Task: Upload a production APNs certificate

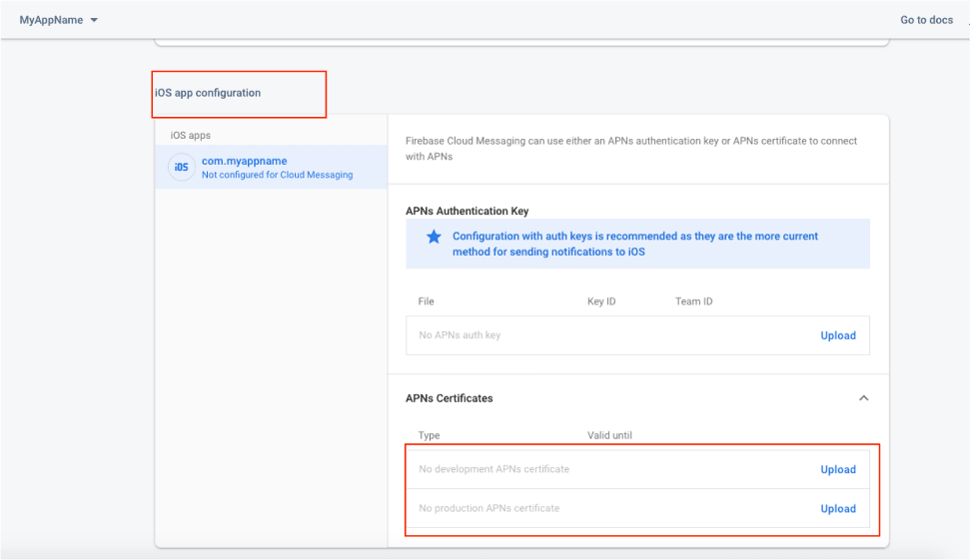Action: (x=837, y=508)
